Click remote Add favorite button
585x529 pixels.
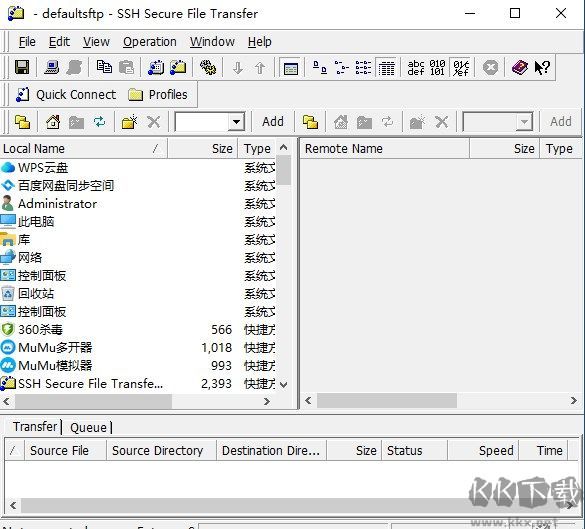(561, 122)
